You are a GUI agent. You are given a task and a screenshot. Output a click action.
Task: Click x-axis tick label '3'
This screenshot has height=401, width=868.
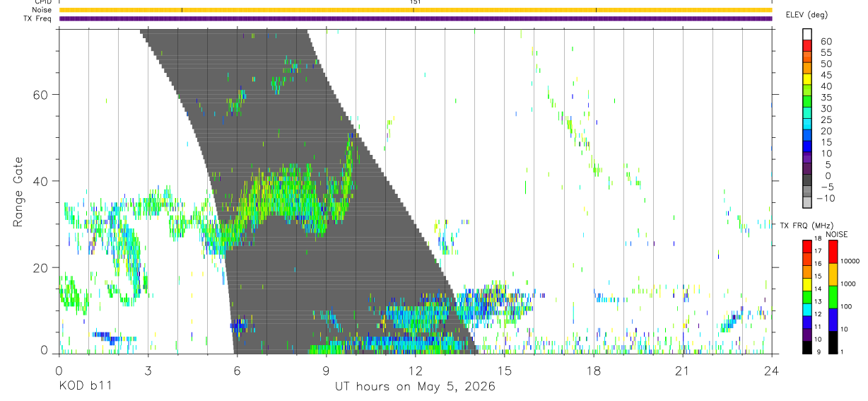148,370
